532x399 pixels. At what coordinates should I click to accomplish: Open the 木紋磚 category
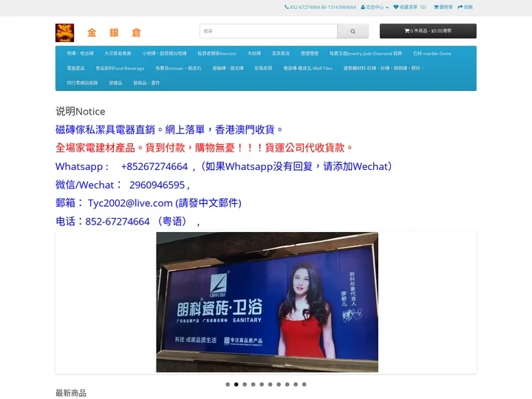point(254,53)
